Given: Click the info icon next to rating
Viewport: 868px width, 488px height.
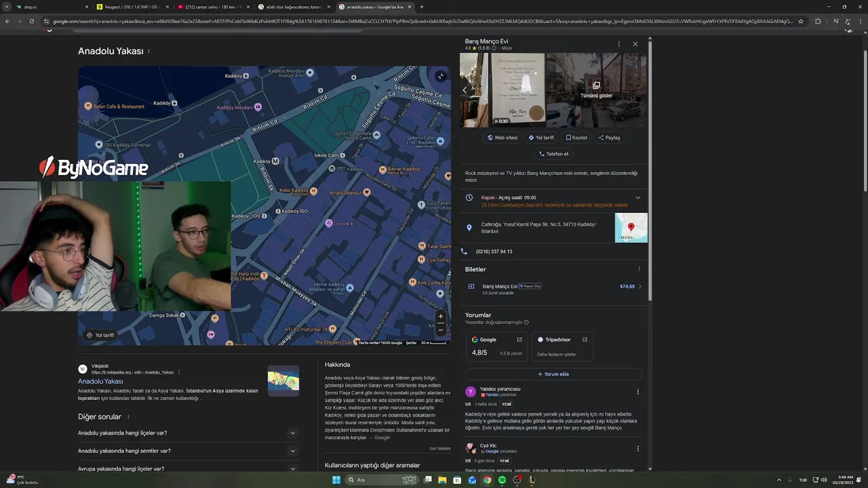Looking at the screenshot, I should [494, 48].
